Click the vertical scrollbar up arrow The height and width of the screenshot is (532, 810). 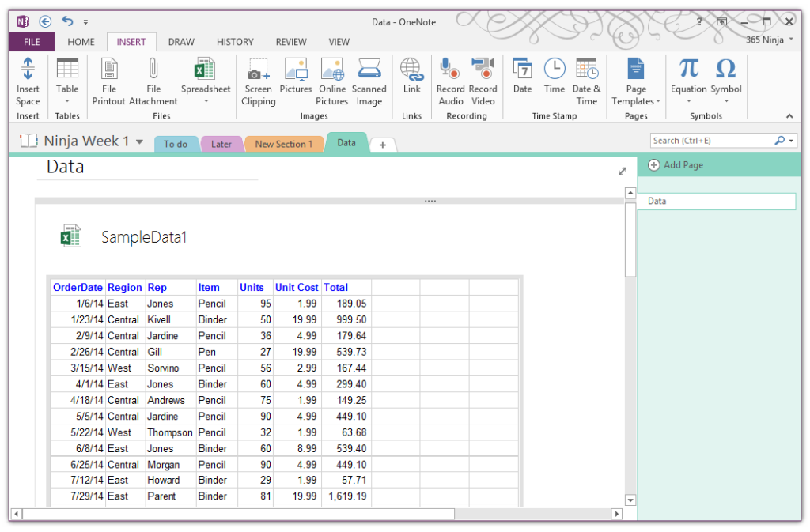click(x=630, y=193)
